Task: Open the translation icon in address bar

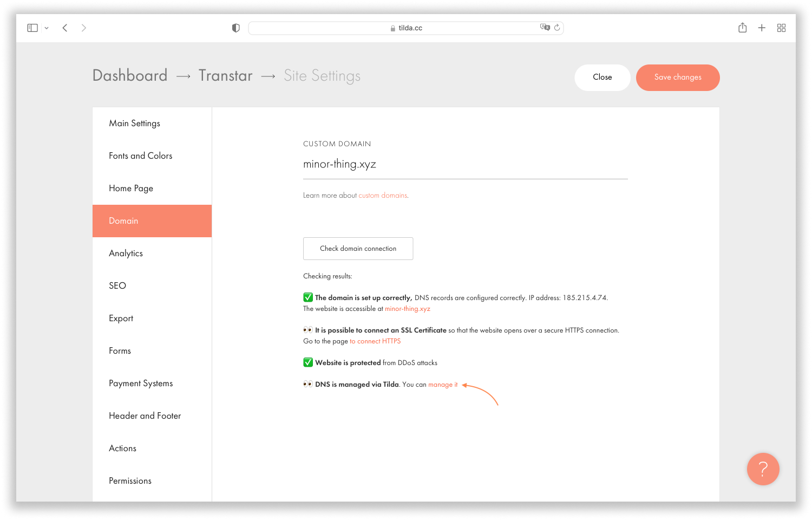Action: point(545,27)
